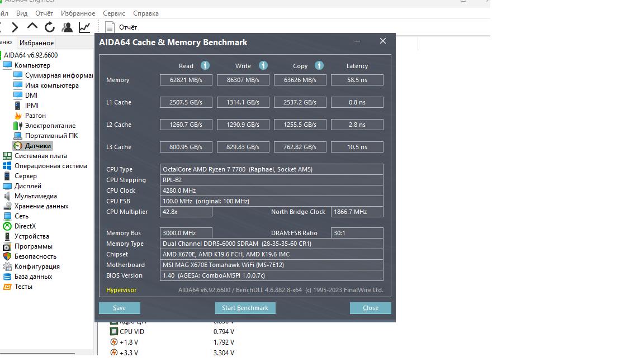Select the Датчики sensors item
Viewport: 644px width, 362px height.
[32, 146]
